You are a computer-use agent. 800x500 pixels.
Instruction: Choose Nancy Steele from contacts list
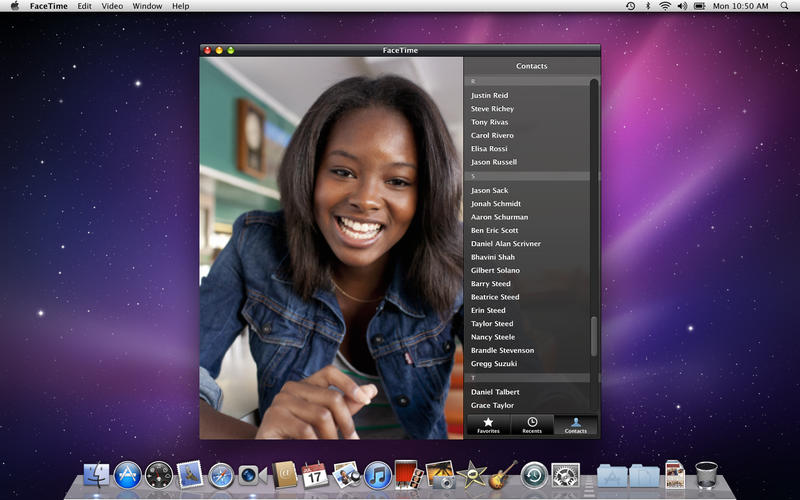(493, 337)
